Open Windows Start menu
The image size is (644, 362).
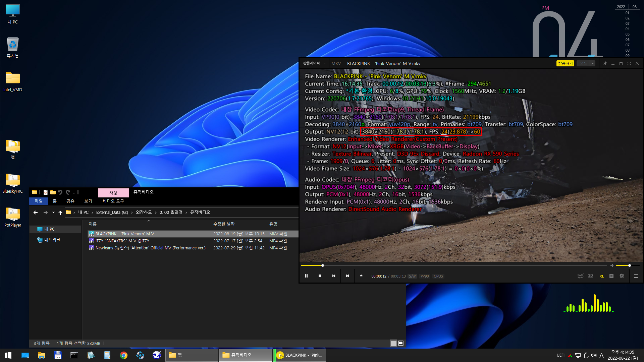pyautogui.click(x=8, y=355)
